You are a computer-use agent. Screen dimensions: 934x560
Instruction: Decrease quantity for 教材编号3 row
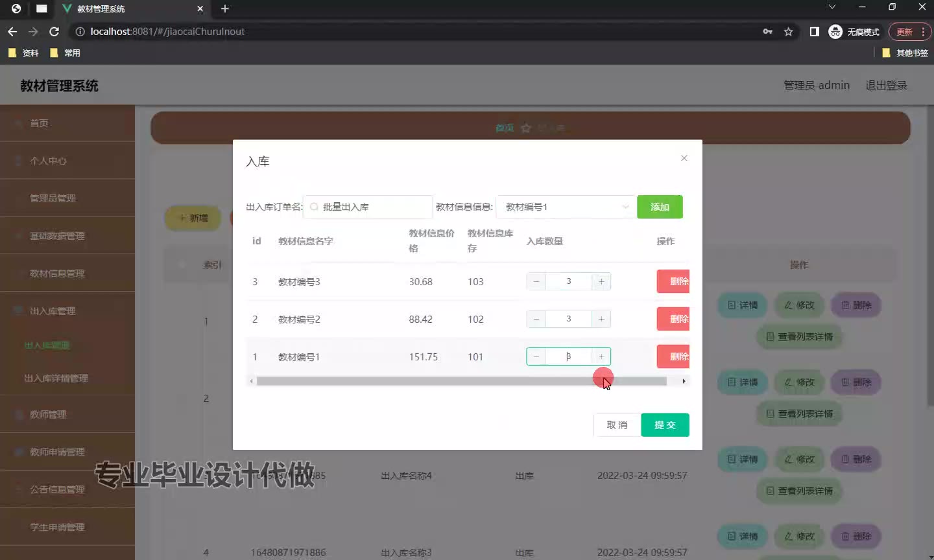(x=536, y=281)
